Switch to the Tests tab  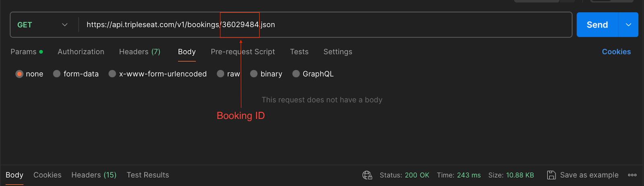pos(299,52)
